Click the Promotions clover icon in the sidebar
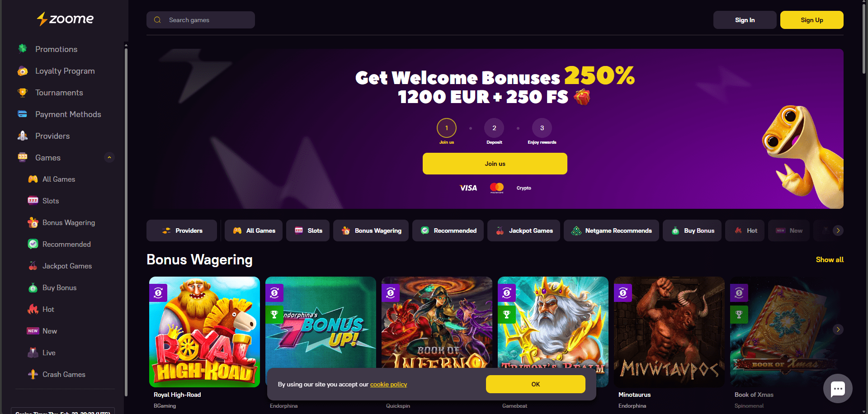 pyautogui.click(x=23, y=48)
